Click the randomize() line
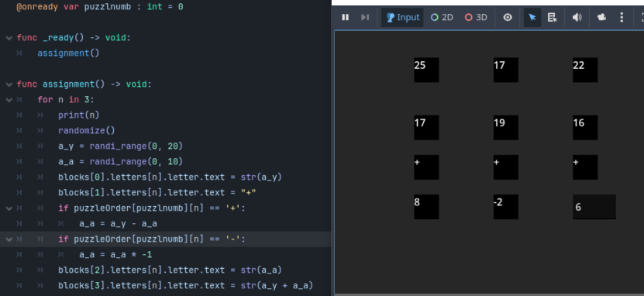This screenshot has width=644, height=296. pyautogui.click(x=87, y=130)
